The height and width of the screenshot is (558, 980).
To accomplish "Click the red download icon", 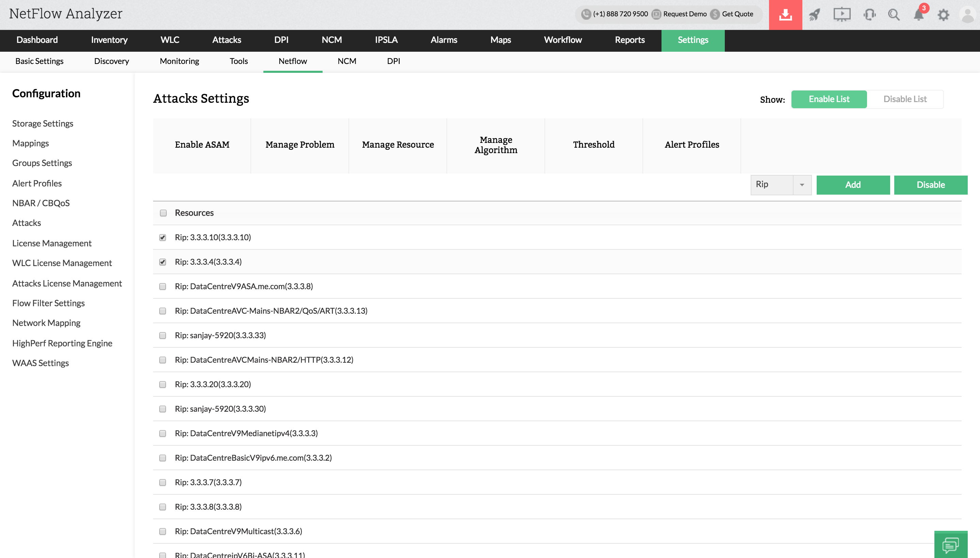I will [785, 15].
